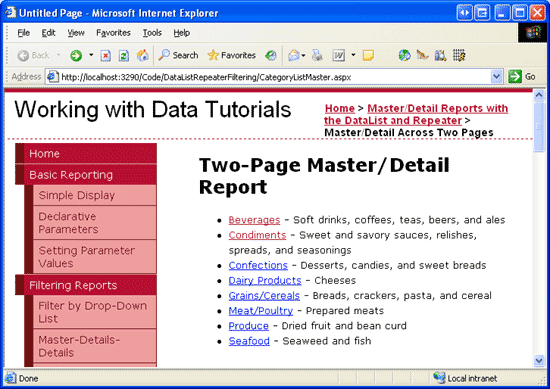550x389 pixels.
Task: Click the scrollbar down arrow
Action: [539, 360]
